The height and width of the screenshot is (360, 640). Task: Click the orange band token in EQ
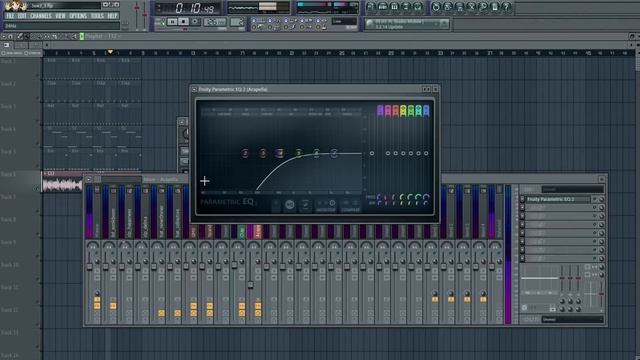(x=396, y=110)
